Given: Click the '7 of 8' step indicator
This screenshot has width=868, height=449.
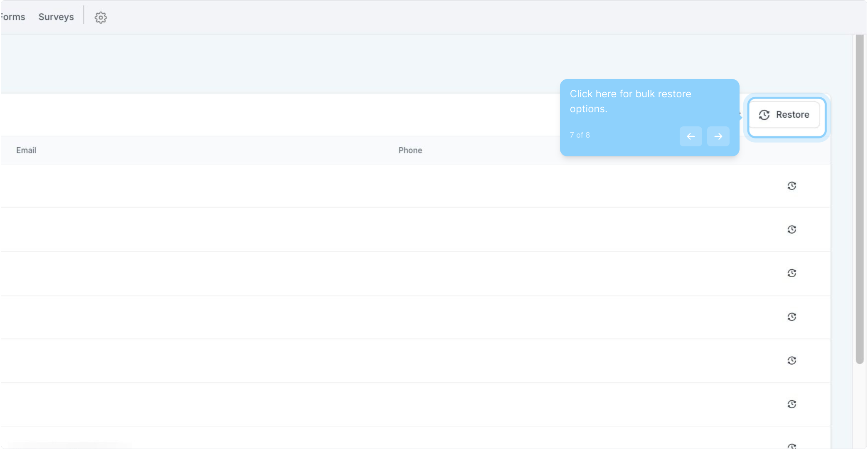Looking at the screenshot, I should click(579, 135).
